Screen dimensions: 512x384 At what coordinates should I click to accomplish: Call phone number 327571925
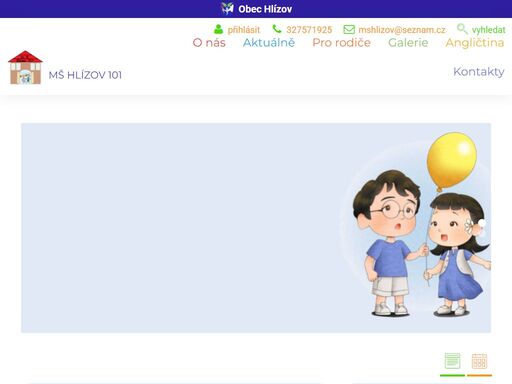pos(309,30)
